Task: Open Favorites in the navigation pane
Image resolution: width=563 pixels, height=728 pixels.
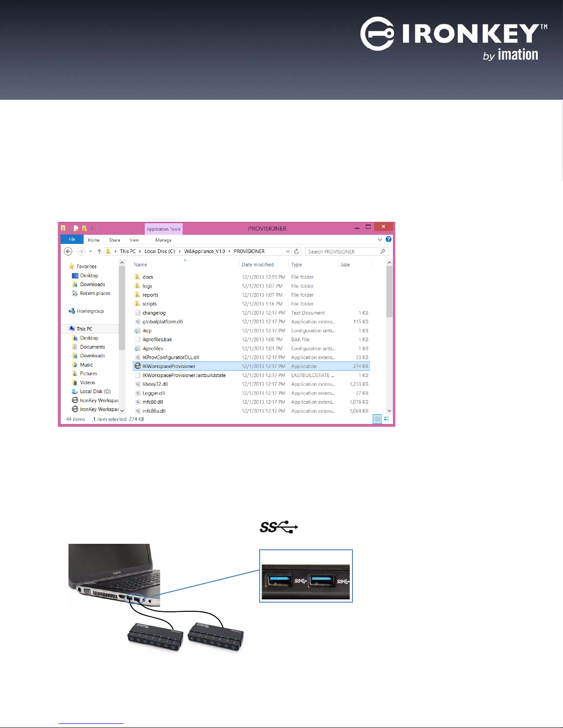Action: point(86,266)
